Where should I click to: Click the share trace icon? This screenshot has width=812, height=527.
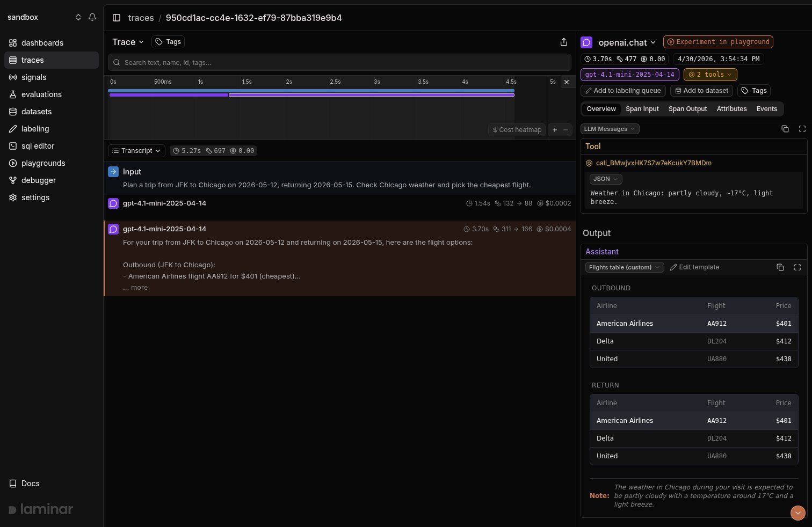564,42
